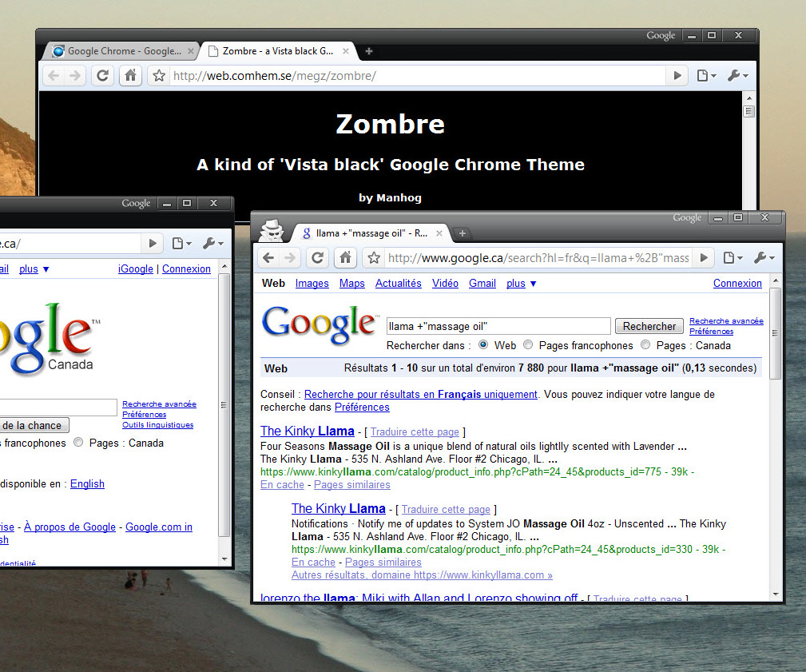
Task: Click inside the address bar of the search window
Action: click(x=535, y=257)
